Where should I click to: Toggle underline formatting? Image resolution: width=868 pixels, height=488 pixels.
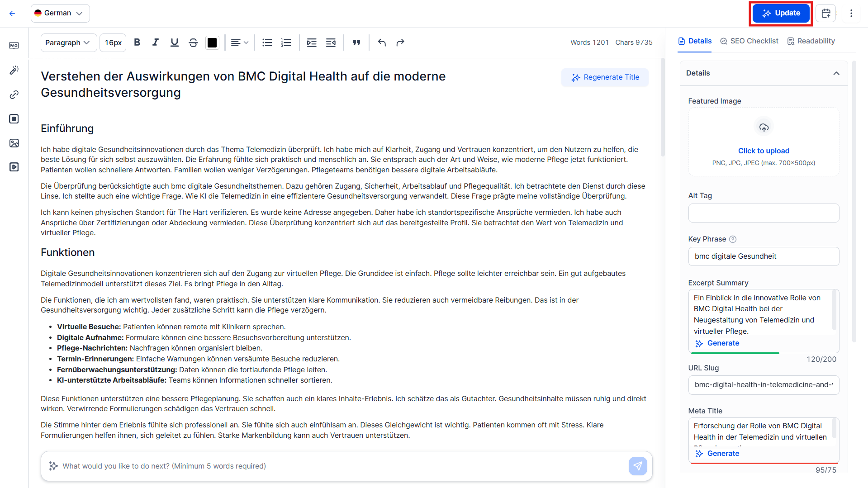tap(174, 43)
